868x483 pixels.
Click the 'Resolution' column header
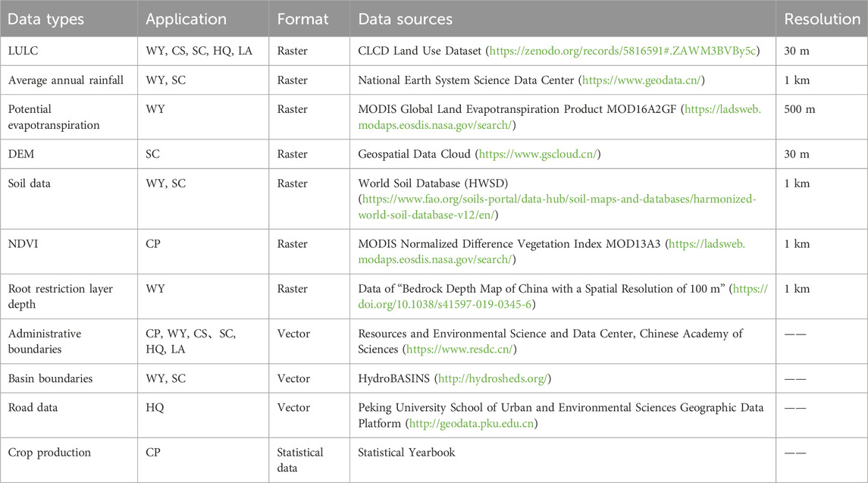click(x=822, y=20)
